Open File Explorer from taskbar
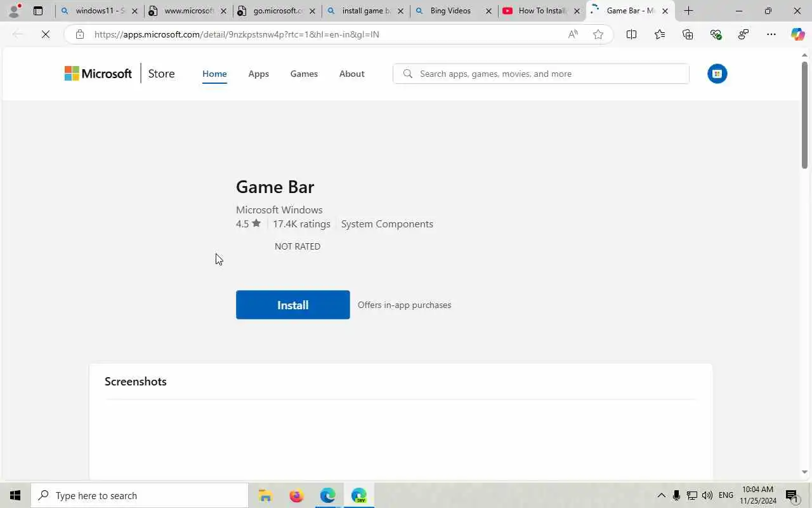812x508 pixels. pyautogui.click(x=265, y=495)
